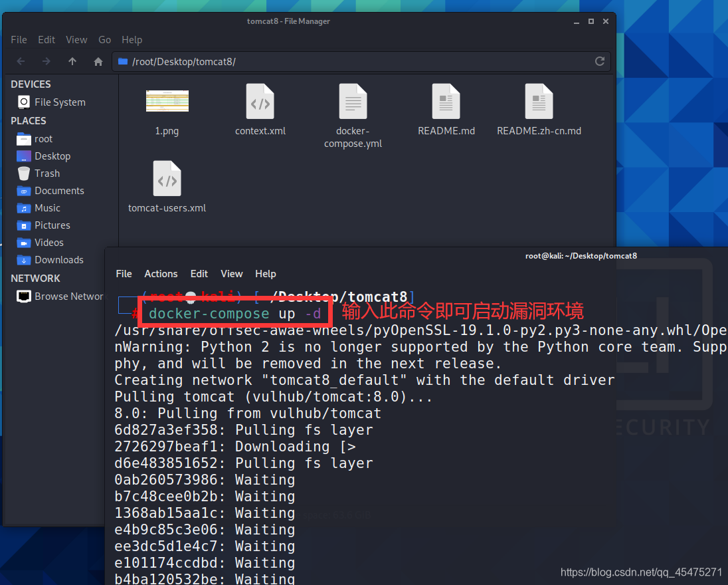This screenshot has height=585, width=728.
Task: Select the README.md file icon
Action: [x=446, y=101]
